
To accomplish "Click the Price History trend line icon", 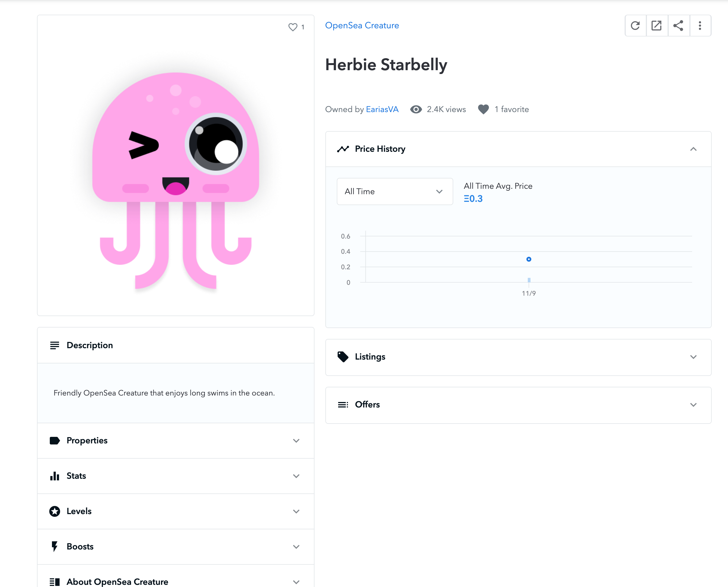I will (343, 149).
